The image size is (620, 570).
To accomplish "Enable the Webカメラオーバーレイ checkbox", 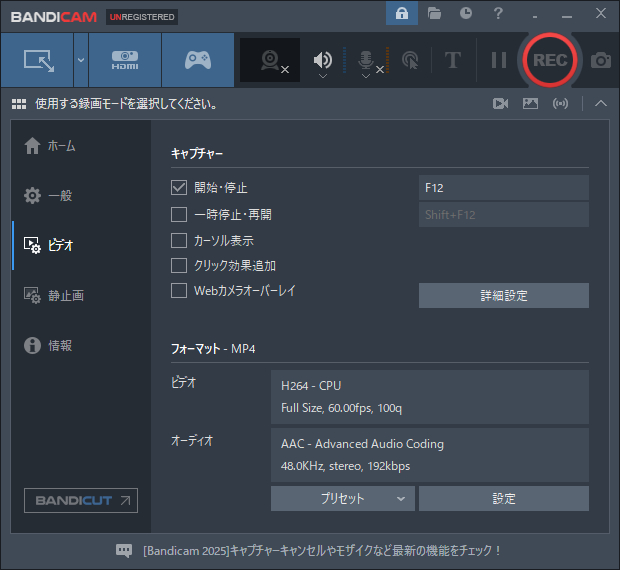I will pos(179,291).
